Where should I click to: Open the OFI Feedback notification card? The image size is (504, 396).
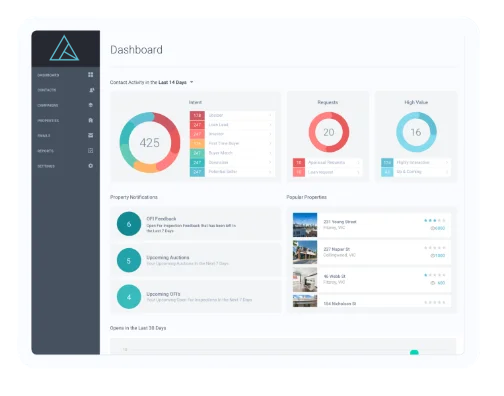click(x=196, y=224)
